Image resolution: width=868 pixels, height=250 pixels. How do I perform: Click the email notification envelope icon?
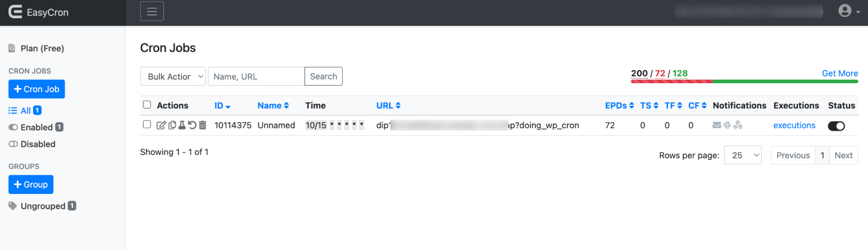tap(716, 125)
